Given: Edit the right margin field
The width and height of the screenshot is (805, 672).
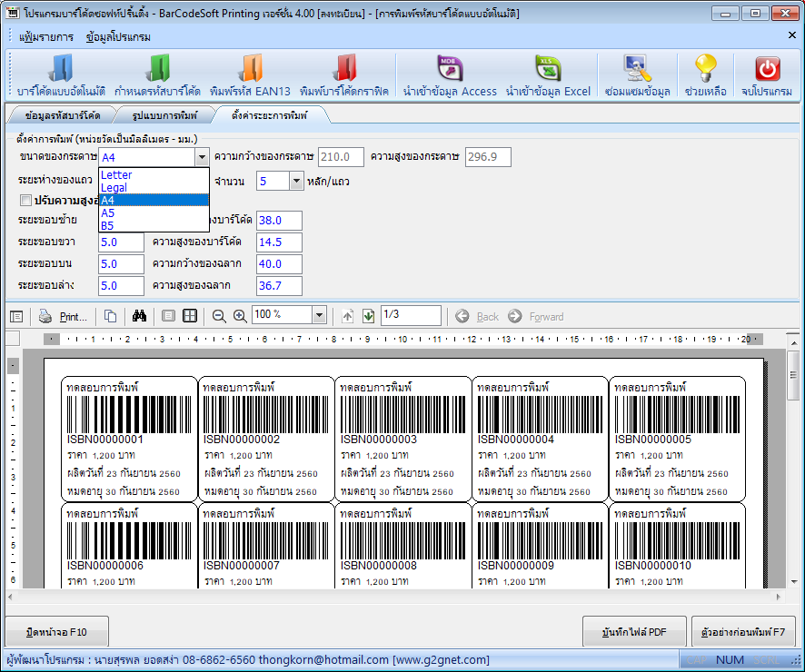Looking at the screenshot, I should (x=121, y=242).
